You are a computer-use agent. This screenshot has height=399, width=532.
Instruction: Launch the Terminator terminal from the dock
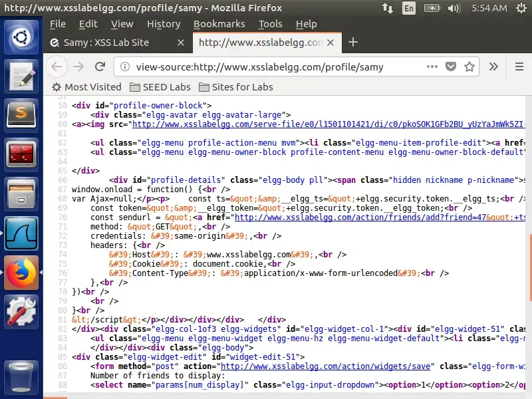click(x=21, y=155)
